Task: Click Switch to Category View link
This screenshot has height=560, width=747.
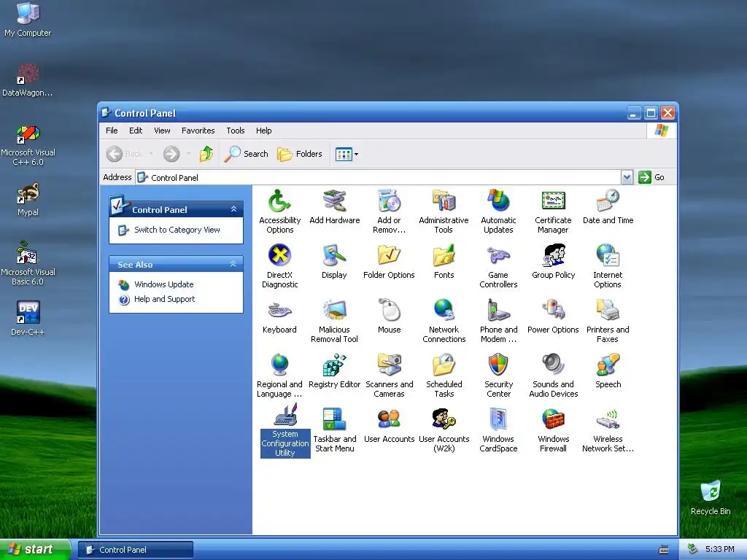Action: click(x=177, y=230)
